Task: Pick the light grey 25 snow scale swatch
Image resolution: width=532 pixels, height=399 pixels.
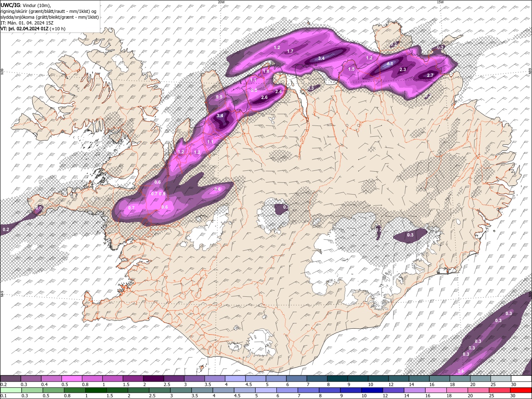Action: (x=500, y=379)
